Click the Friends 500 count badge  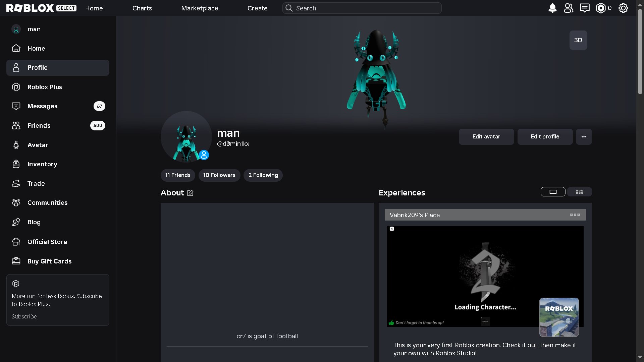[98, 126]
